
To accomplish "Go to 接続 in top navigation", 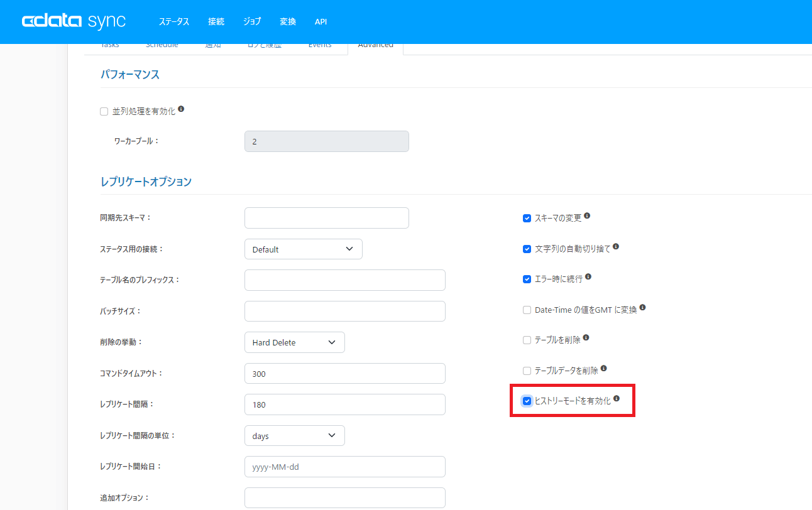I will point(216,21).
